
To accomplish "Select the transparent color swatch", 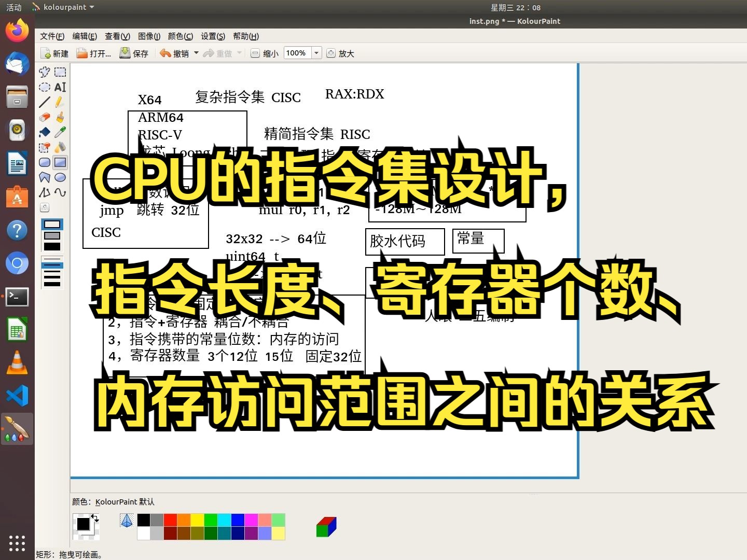I will click(127, 521).
